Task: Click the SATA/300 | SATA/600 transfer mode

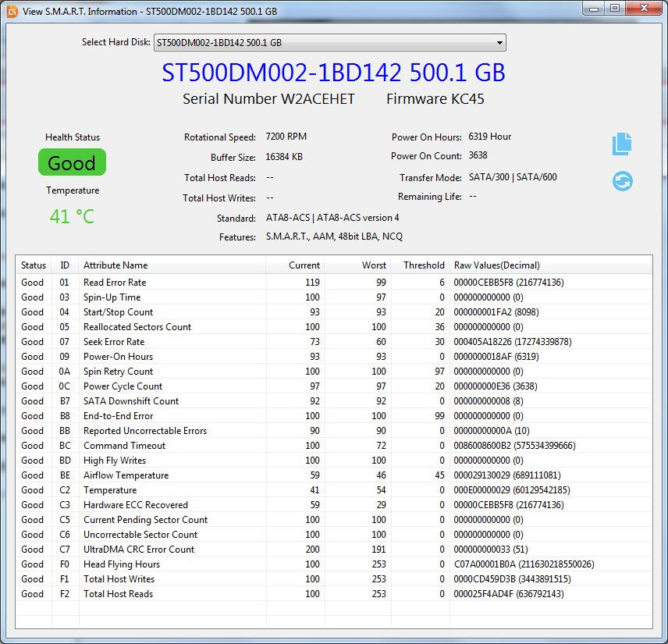Action: [513, 177]
